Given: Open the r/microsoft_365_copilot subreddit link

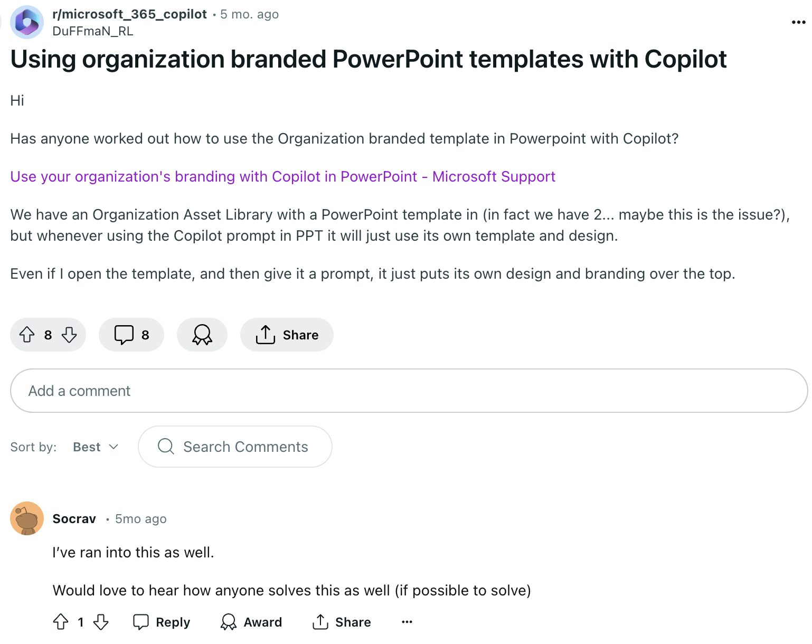Looking at the screenshot, I should pos(130,14).
